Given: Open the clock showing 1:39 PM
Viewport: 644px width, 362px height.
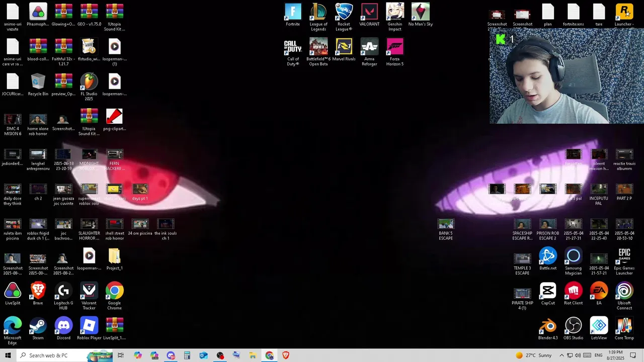Looking at the screenshot, I should (615, 355).
